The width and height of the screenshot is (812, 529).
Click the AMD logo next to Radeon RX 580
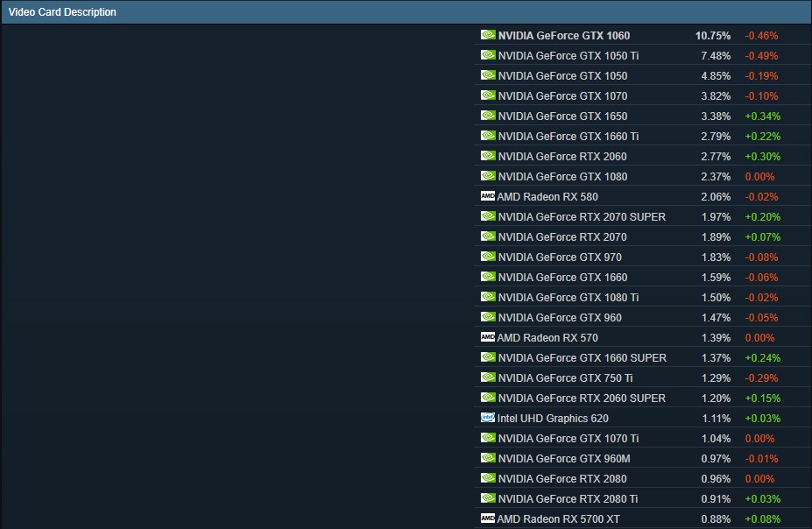(x=488, y=196)
